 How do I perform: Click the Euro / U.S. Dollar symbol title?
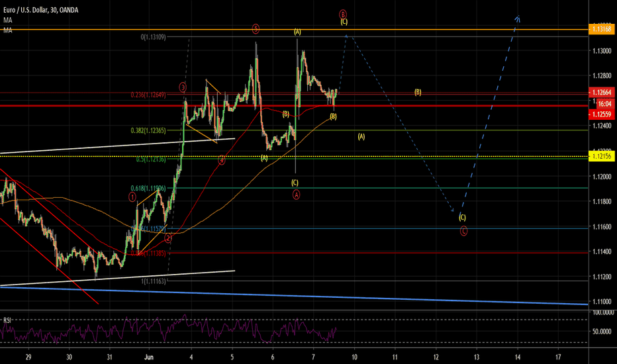(x=40, y=10)
